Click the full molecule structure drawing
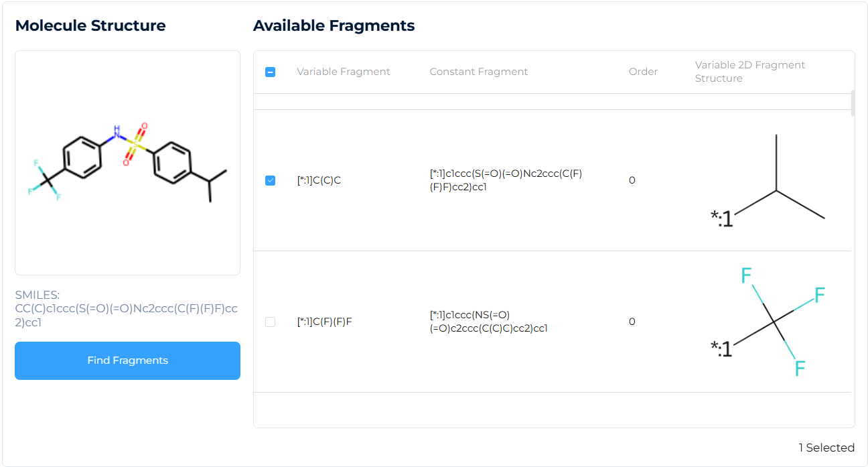The image size is (868, 467). (127, 162)
